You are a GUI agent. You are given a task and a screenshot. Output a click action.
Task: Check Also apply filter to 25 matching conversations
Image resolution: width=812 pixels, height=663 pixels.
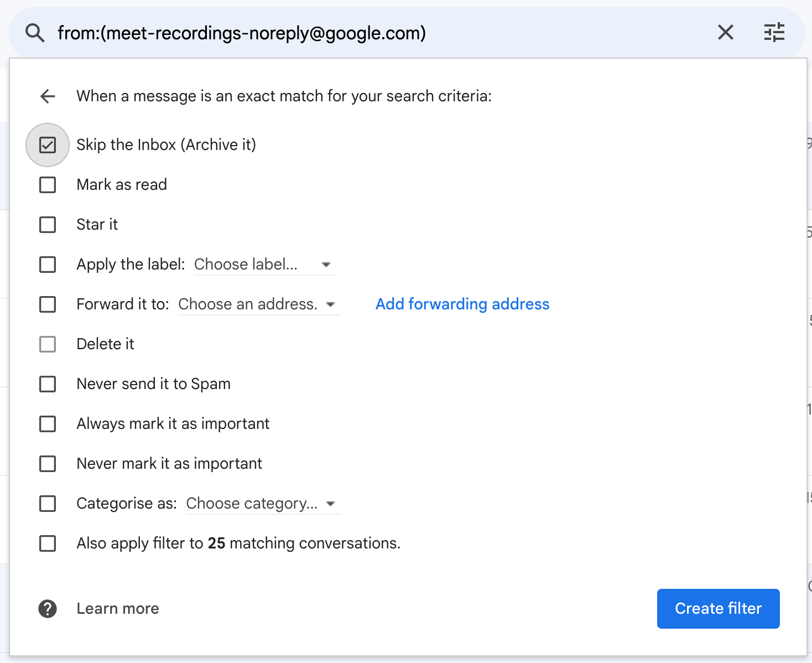[x=48, y=543]
